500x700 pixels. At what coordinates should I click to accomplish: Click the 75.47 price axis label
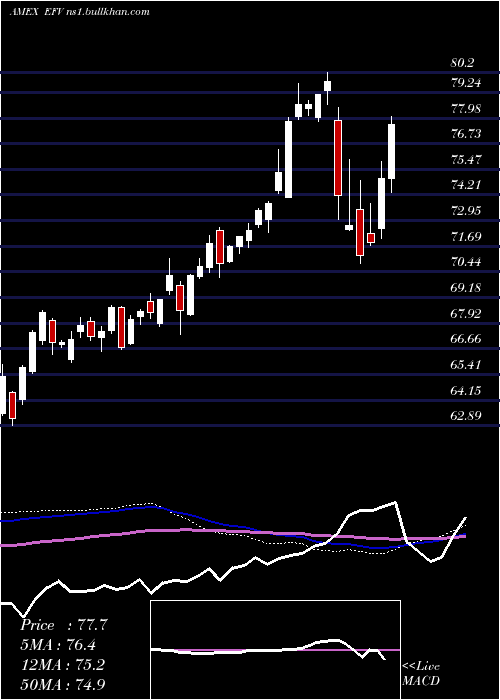(466, 160)
